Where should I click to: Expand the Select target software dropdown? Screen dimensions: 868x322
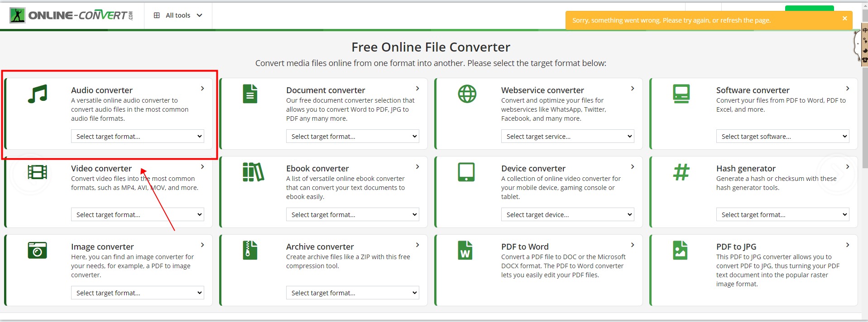tap(782, 137)
